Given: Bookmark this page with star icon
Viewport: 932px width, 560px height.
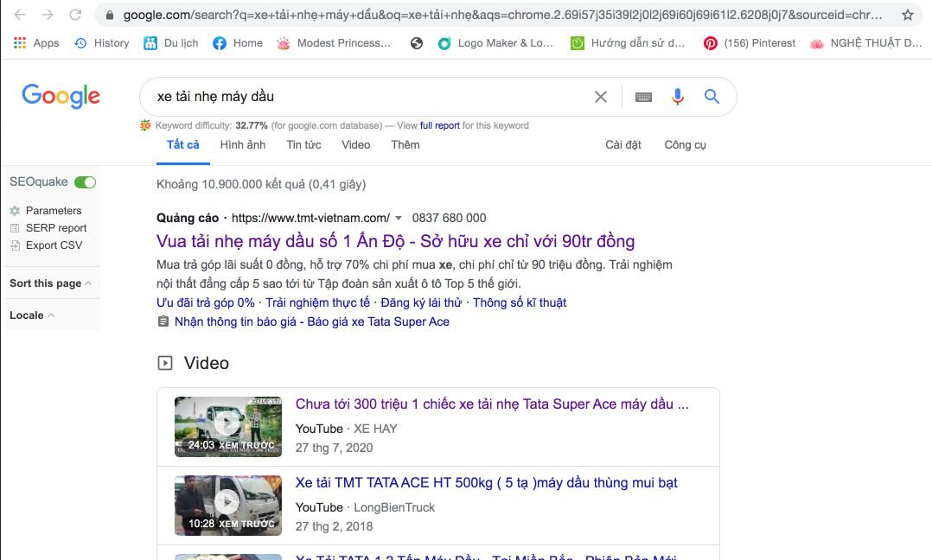Looking at the screenshot, I should coord(907,15).
